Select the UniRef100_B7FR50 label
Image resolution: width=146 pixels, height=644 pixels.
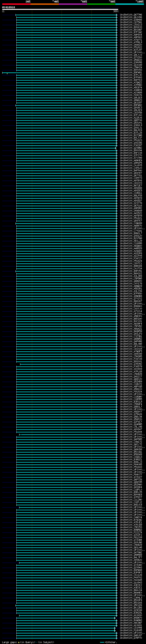[x=131, y=294]
